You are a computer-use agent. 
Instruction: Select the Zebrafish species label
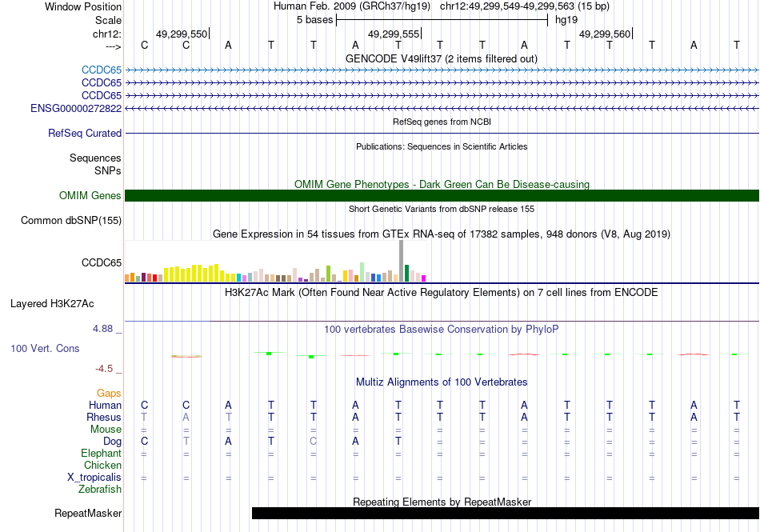tap(100, 489)
